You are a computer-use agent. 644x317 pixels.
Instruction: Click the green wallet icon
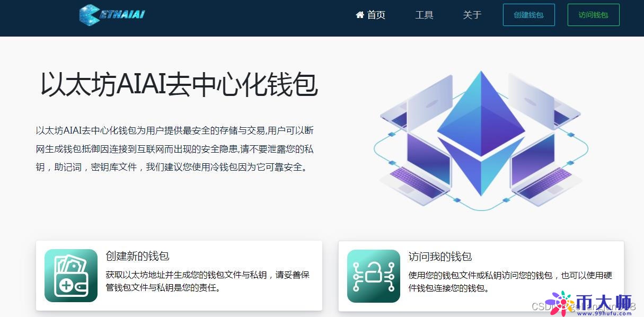coord(71,276)
